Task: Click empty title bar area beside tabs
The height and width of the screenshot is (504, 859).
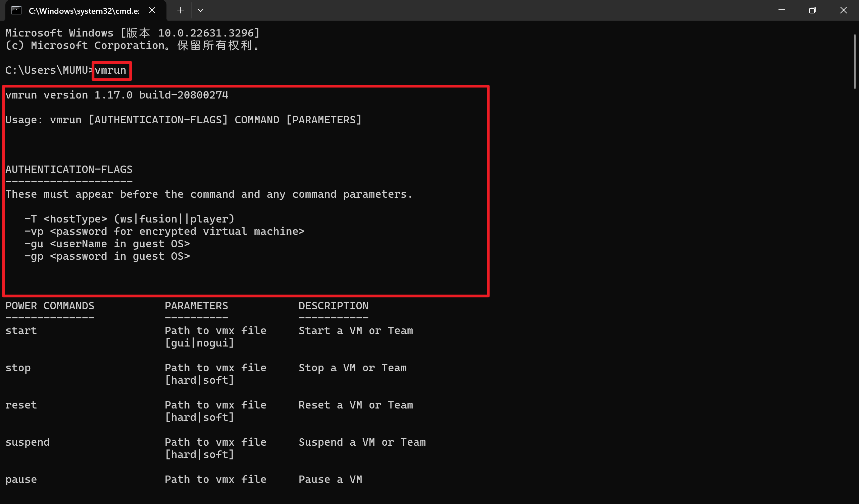Action: 477,10
